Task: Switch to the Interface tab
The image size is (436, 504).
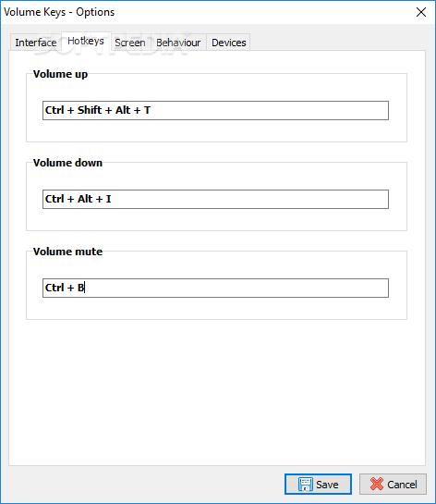Action: click(x=36, y=43)
